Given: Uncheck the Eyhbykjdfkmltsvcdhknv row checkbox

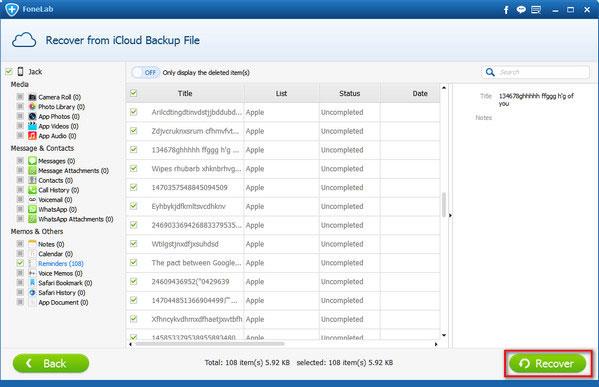Looking at the screenshot, I should [133, 206].
